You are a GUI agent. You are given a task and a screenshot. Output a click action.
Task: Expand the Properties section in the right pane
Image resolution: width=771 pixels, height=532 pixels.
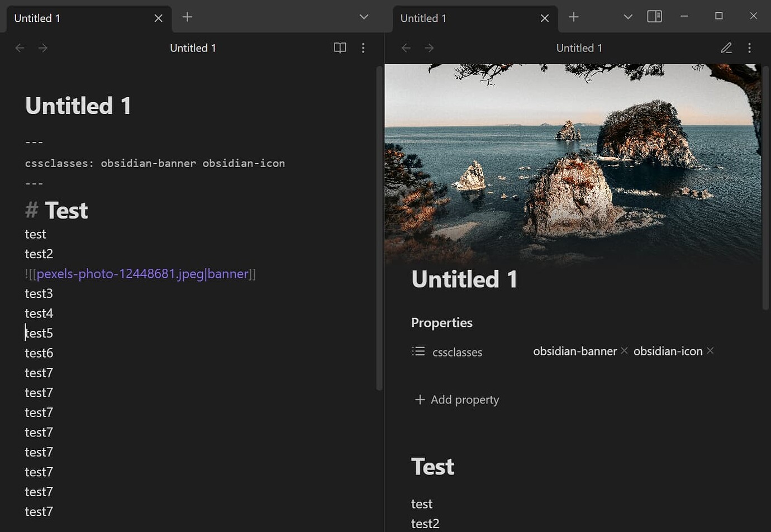click(x=441, y=322)
